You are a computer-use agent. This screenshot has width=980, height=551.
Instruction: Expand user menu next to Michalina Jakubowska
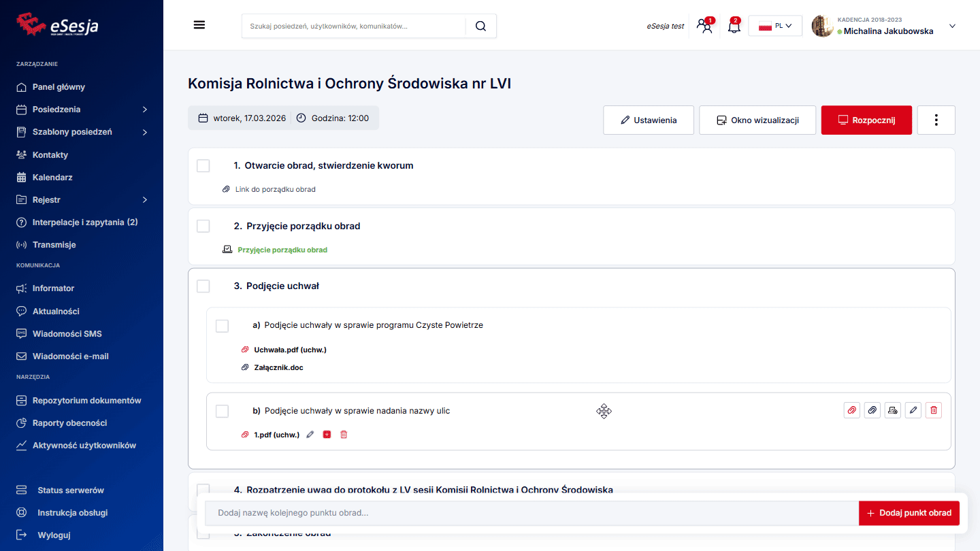coord(952,27)
